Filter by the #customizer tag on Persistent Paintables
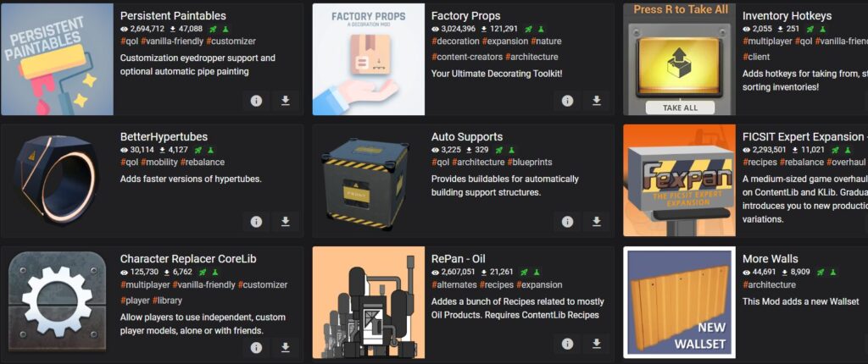Image resolution: width=868 pixels, height=364 pixels. [x=231, y=41]
